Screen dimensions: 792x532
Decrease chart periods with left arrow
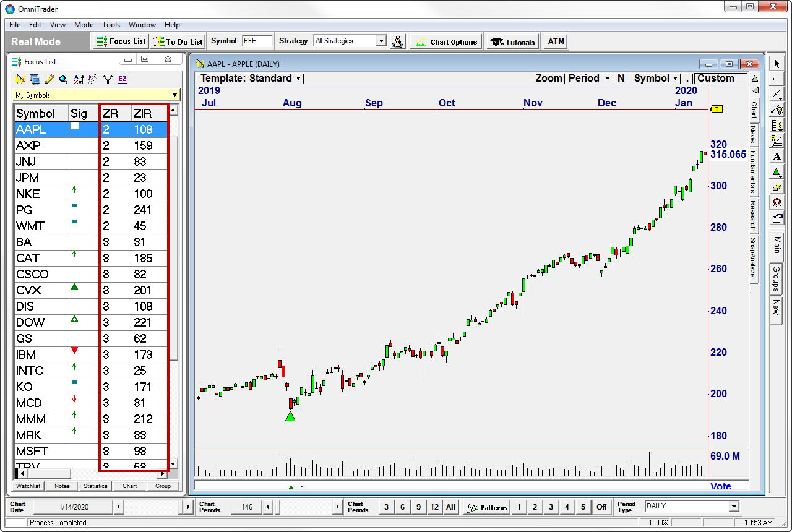click(268, 507)
